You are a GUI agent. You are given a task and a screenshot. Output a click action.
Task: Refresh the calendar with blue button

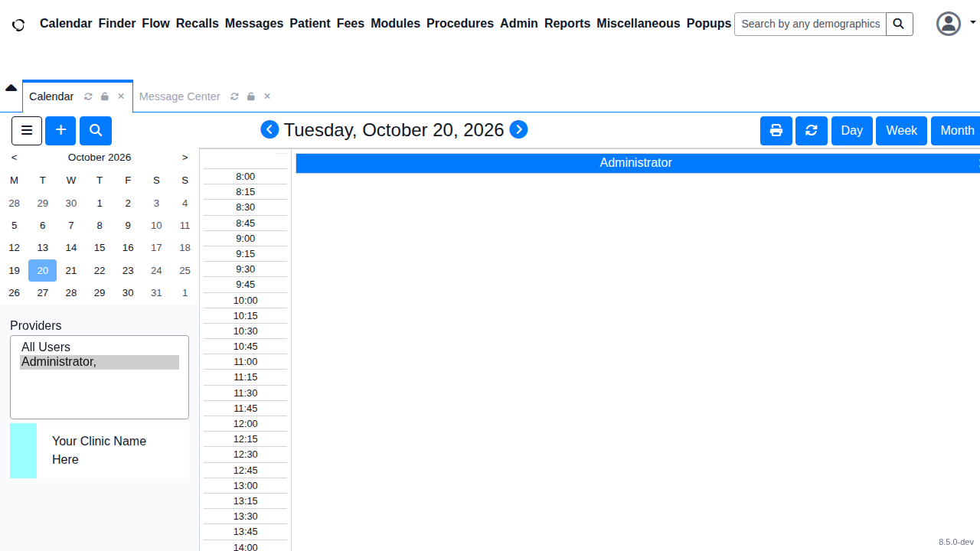tap(812, 131)
